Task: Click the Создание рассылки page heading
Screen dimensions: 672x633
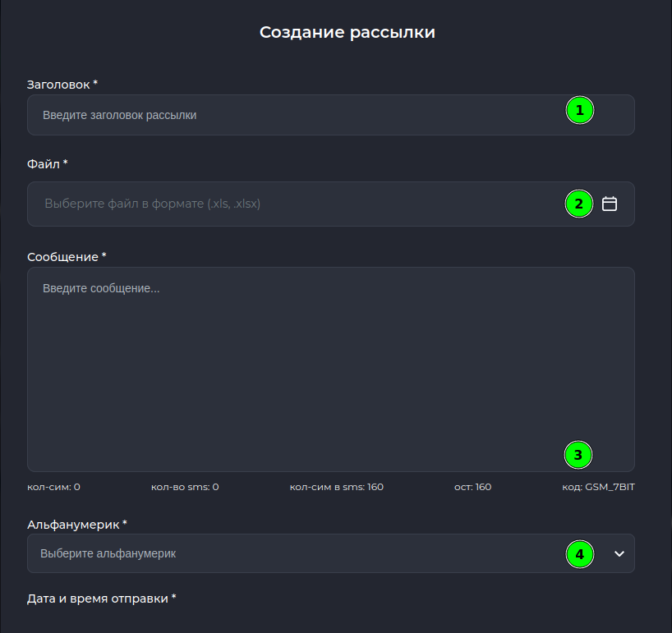Action: pyautogui.click(x=347, y=32)
